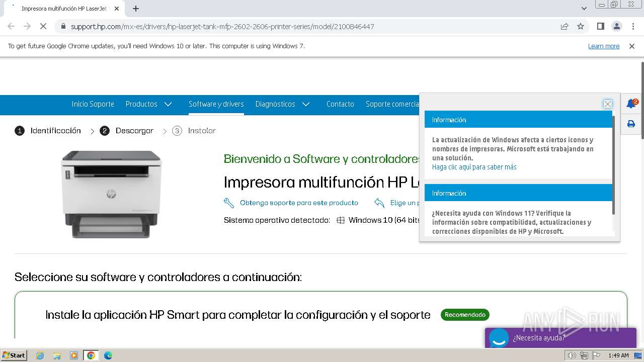Screen dimensions: 644x362
Task: Click the taskbar clock 1:49 AM
Action: (618, 355)
